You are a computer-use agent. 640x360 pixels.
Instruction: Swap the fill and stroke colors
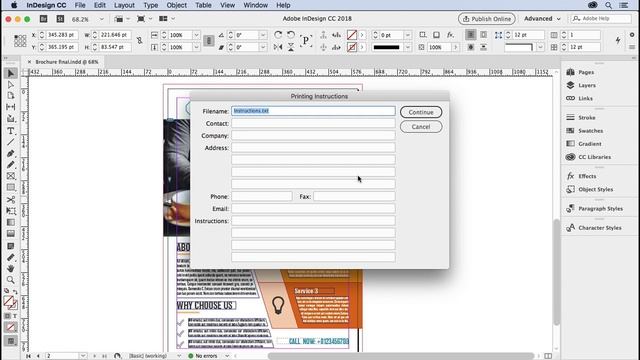[15, 291]
